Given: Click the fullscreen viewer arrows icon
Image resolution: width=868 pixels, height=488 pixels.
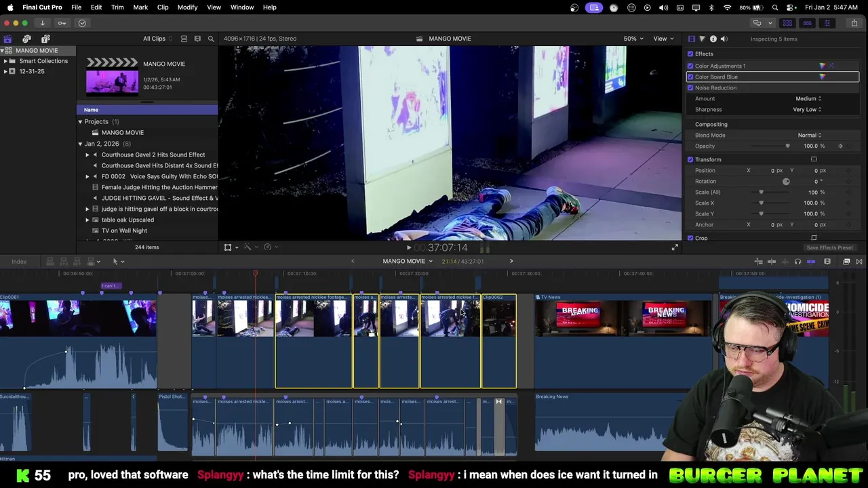Looking at the screenshot, I should pos(675,247).
